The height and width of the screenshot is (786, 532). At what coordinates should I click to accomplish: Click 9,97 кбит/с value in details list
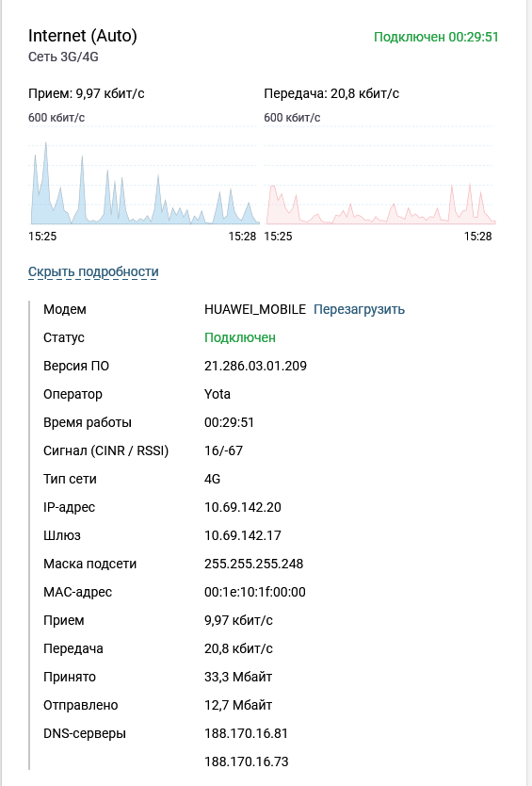tap(238, 620)
